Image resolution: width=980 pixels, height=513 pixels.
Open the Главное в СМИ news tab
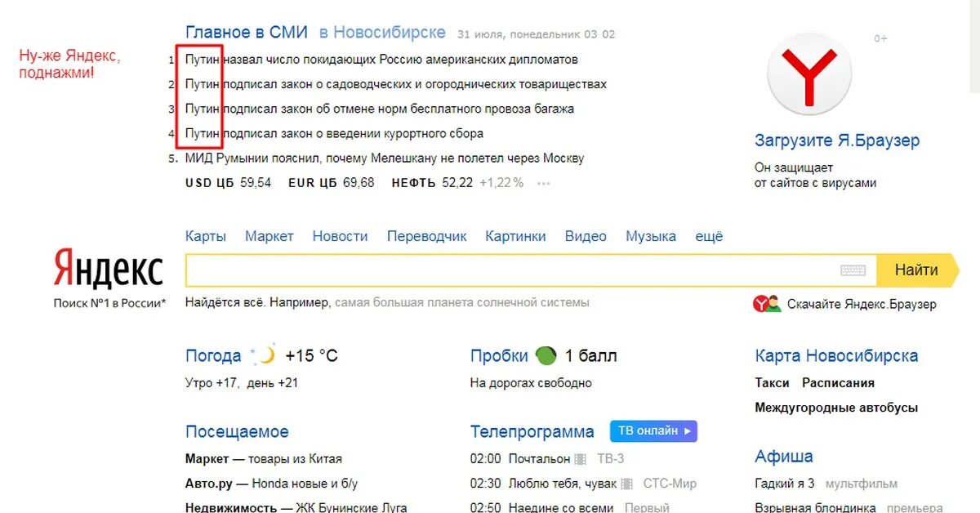click(x=247, y=33)
